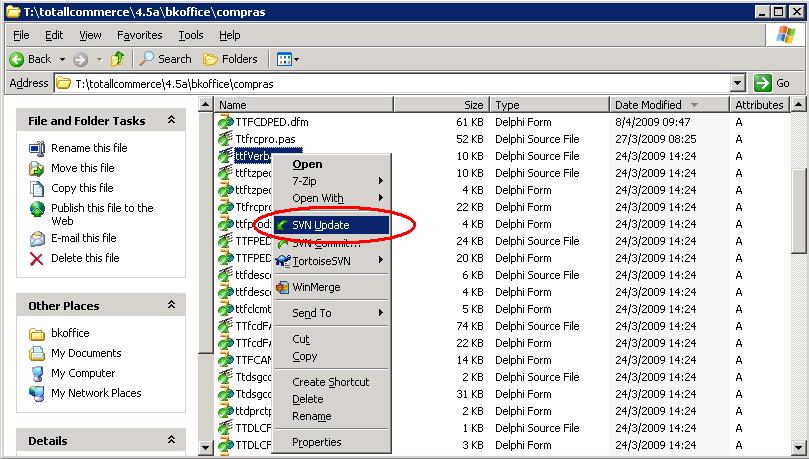This screenshot has width=809, height=459.
Task: Select the Ttfrcpro.pas file
Action: (265, 139)
